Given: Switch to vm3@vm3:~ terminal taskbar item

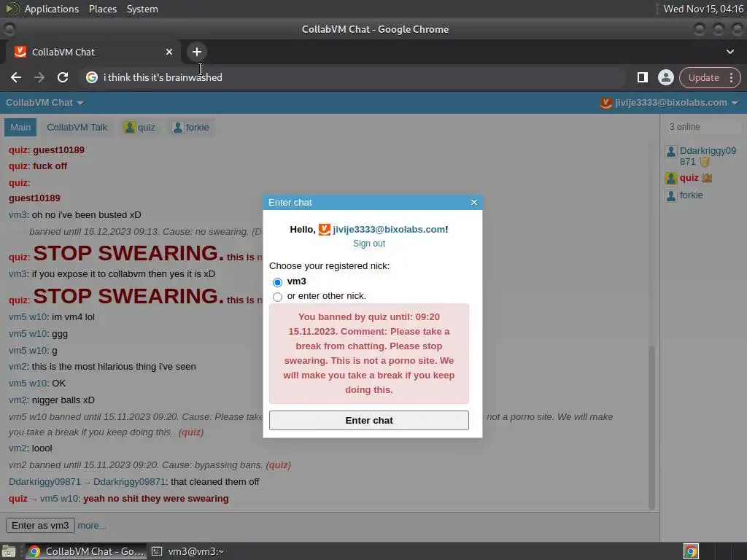Looking at the screenshot, I should 187,551.
